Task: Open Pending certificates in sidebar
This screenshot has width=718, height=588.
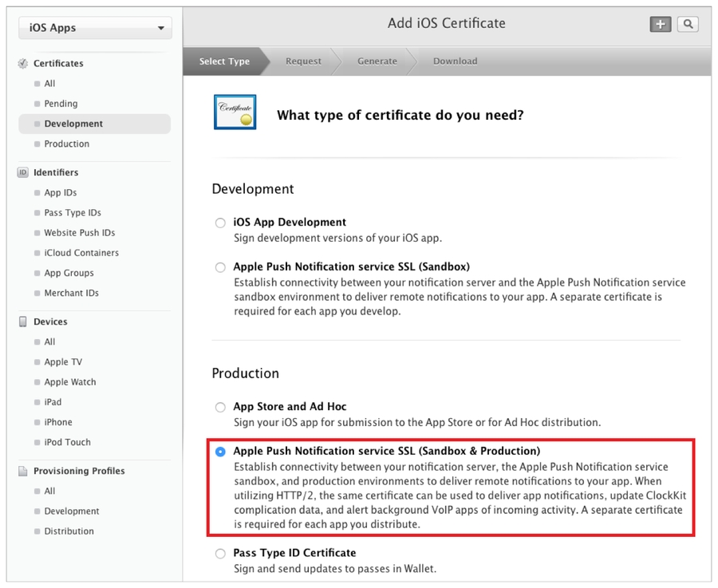Action: pos(61,104)
